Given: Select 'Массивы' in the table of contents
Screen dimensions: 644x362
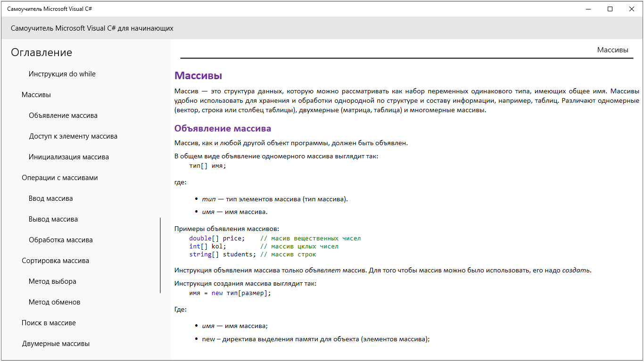Looking at the screenshot, I should [x=36, y=95].
